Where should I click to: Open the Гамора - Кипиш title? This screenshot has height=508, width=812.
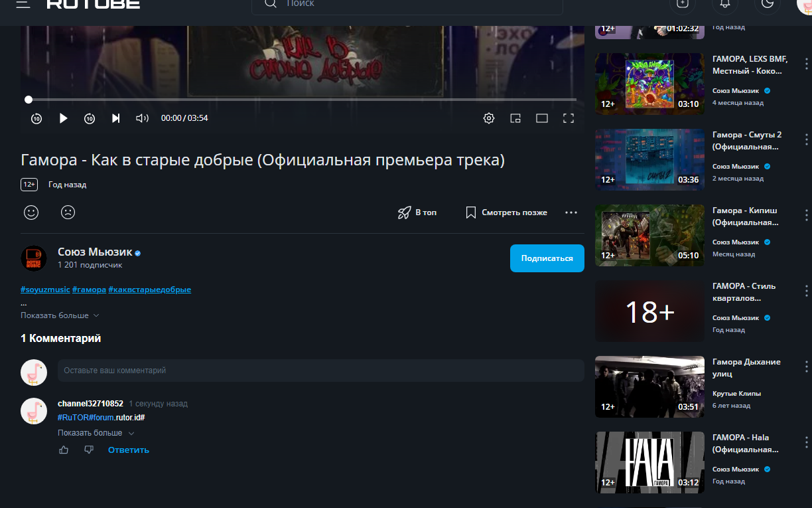tap(745, 216)
